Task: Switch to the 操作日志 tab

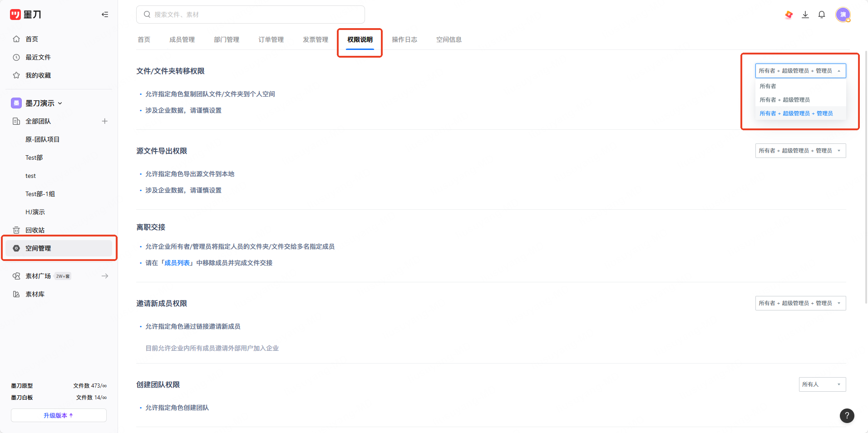Action: click(404, 39)
